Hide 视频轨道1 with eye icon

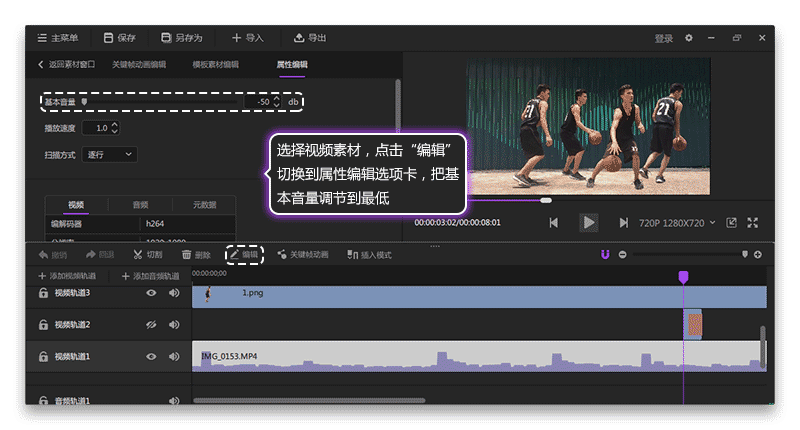pyautogui.click(x=151, y=357)
